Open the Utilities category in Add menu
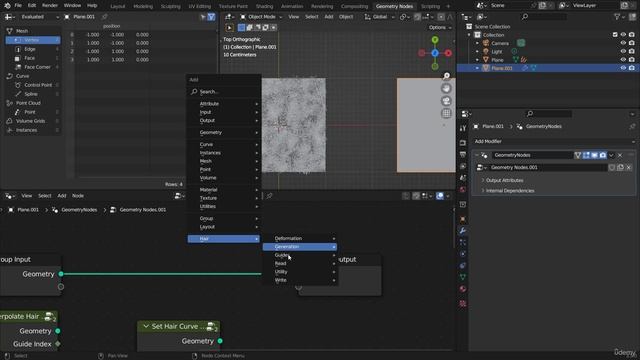 click(x=224, y=207)
